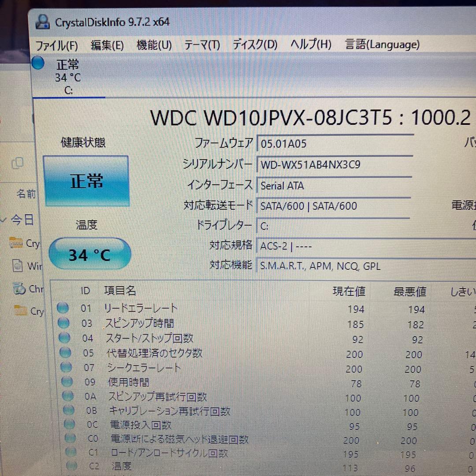This screenshot has width=476, height=476.
Task: Click the status dot for 05 代替処理済のセクタ数
Action: 65,353
